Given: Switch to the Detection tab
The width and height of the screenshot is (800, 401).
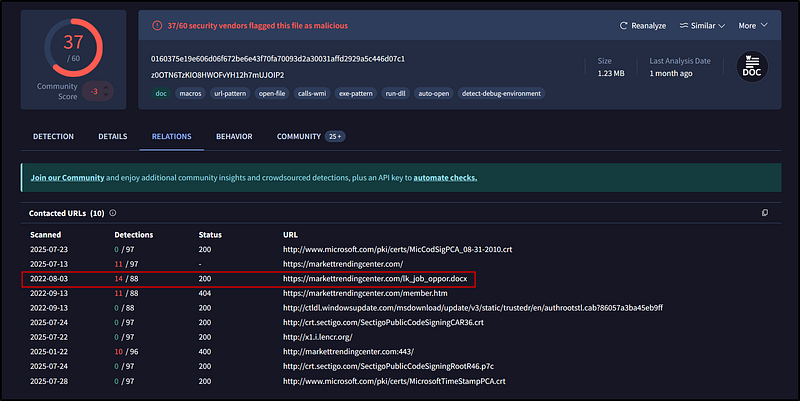Looking at the screenshot, I should coord(53,136).
